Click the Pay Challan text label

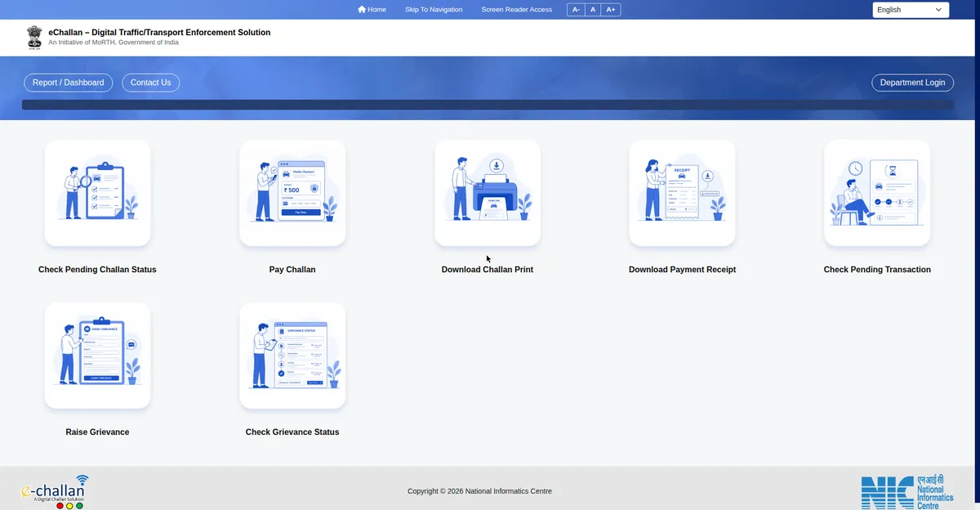point(292,270)
